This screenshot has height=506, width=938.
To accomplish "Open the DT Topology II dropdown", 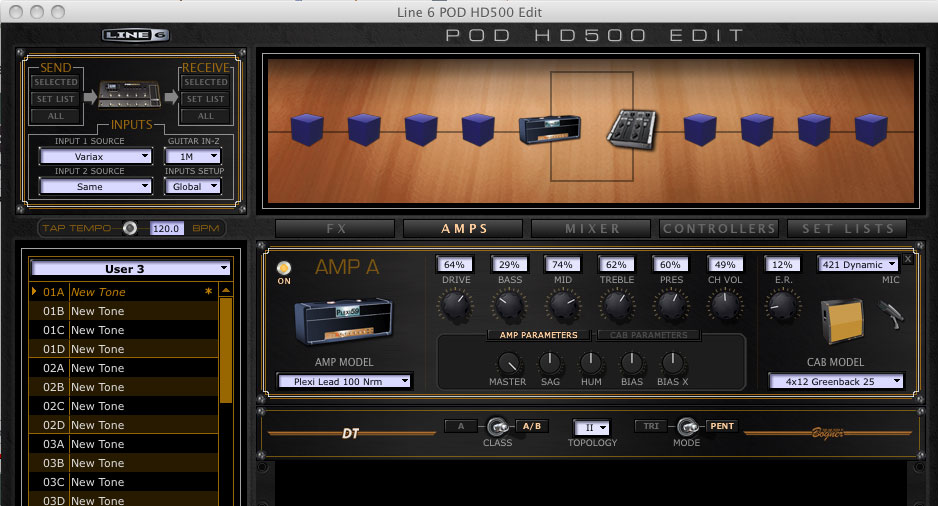I will (x=592, y=428).
